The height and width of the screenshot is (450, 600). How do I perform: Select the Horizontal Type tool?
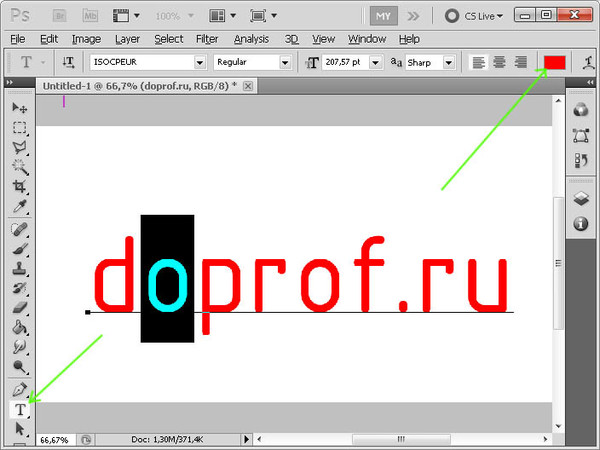click(19, 410)
